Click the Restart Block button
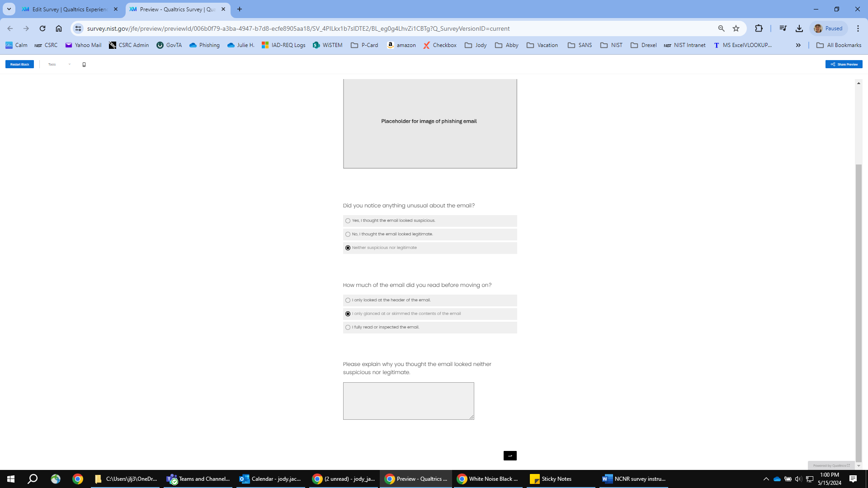Image resolution: width=868 pixels, height=488 pixels. (19, 65)
